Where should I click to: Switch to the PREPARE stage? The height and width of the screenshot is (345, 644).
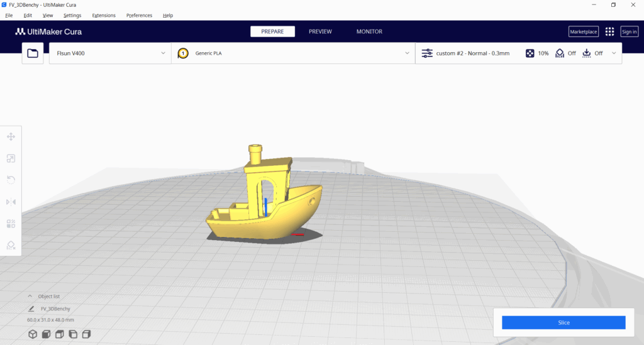(x=273, y=31)
